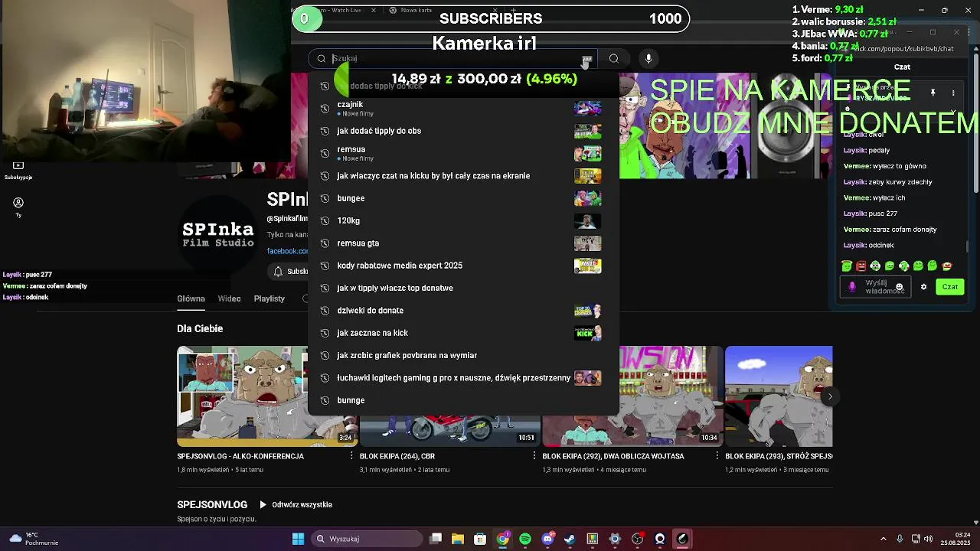Open the Ty section in the sidebar

(18, 207)
